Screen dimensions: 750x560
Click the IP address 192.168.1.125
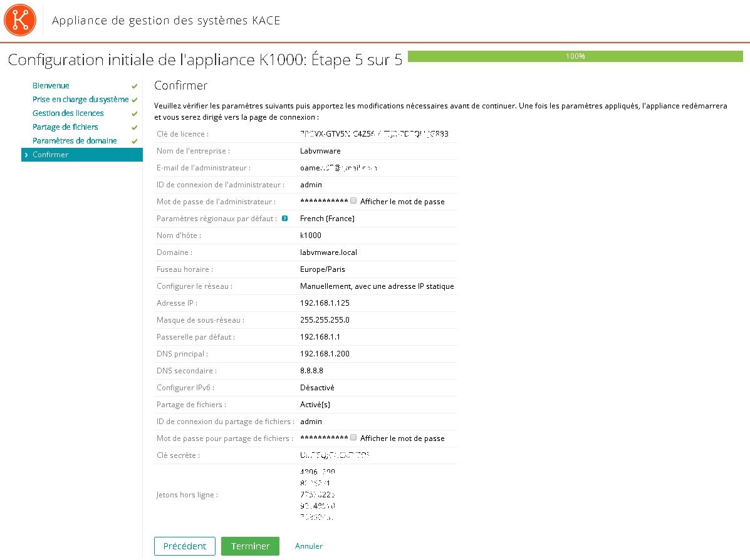[x=325, y=303]
